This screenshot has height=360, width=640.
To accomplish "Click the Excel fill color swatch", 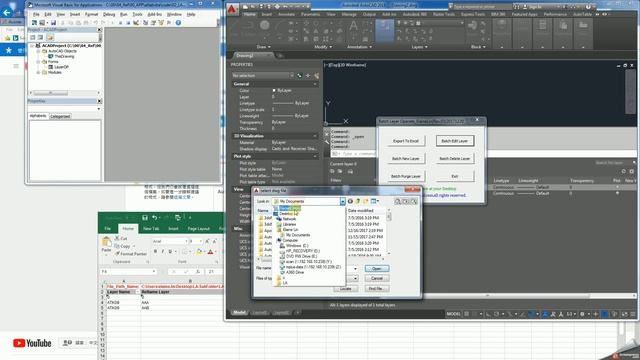I will [199, 252].
